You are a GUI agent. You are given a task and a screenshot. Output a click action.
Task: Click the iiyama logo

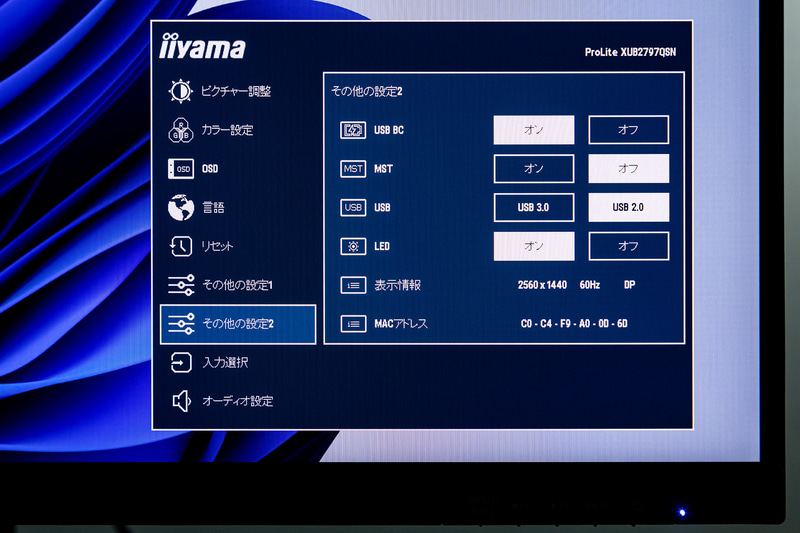pos(202,46)
